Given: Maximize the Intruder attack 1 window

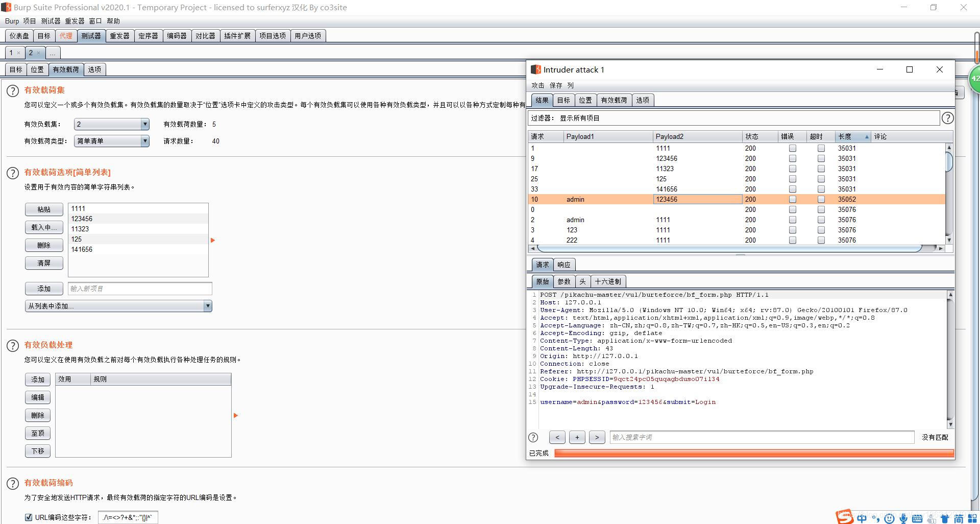Looking at the screenshot, I should [x=910, y=69].
